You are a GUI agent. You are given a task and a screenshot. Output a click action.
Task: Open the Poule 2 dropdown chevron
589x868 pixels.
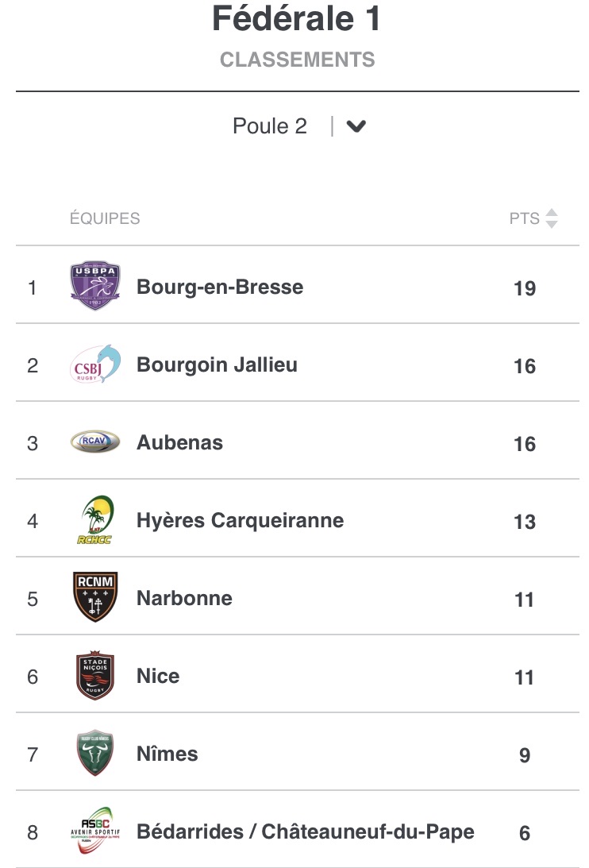pyautogui.click(x=356, y=126)
